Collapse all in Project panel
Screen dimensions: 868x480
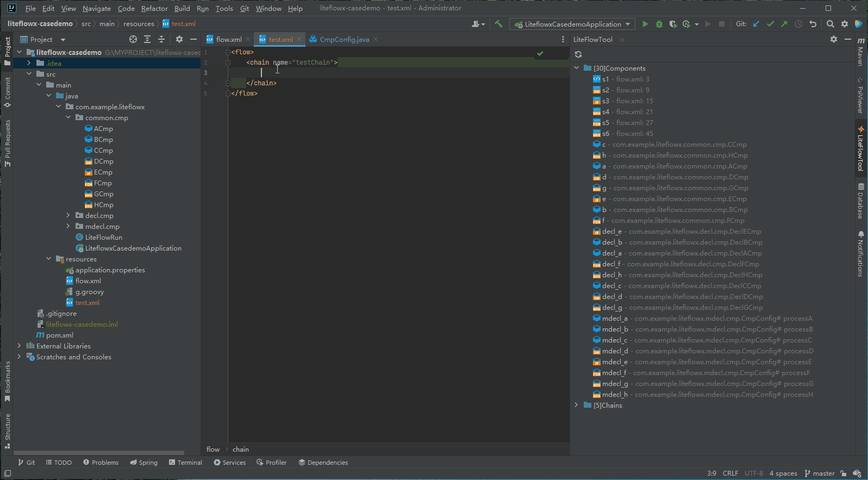coord(161,39)
